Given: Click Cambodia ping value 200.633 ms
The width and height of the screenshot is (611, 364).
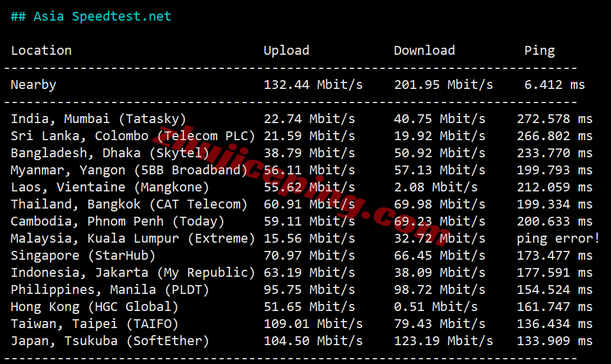Looking at the screenshot, I should [x=554, y=221].
